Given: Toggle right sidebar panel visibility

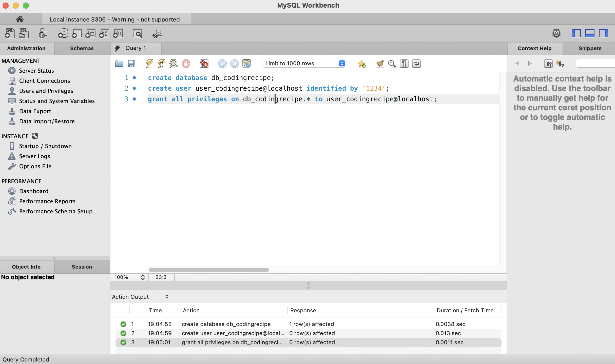Looking at the screenshot, I should pyautogui.click(x=603, y=33).
